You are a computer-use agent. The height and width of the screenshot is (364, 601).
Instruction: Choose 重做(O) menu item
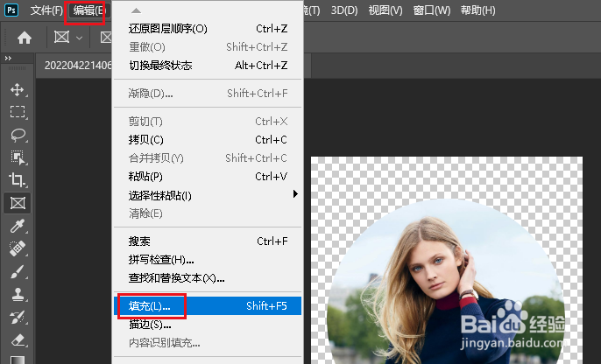point(208,47)
